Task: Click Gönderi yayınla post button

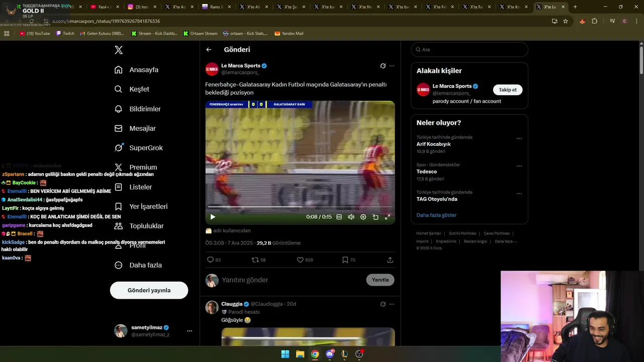Action: (149, 290)
